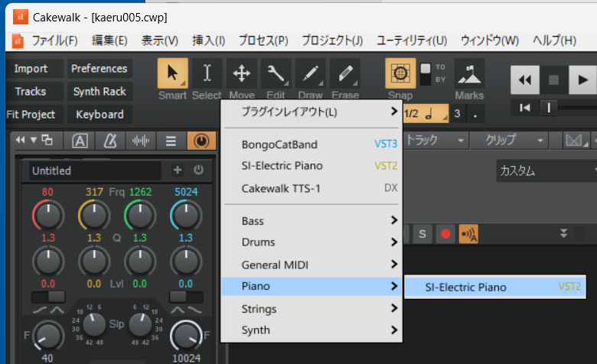
Task: Expand the General MIDI submenu
Action: coord(312,265)
